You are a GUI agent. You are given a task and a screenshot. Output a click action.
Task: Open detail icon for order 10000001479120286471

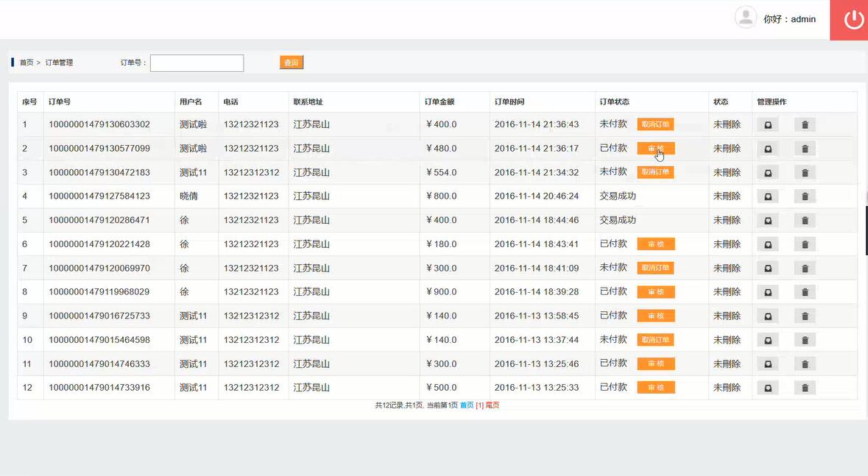768,220
